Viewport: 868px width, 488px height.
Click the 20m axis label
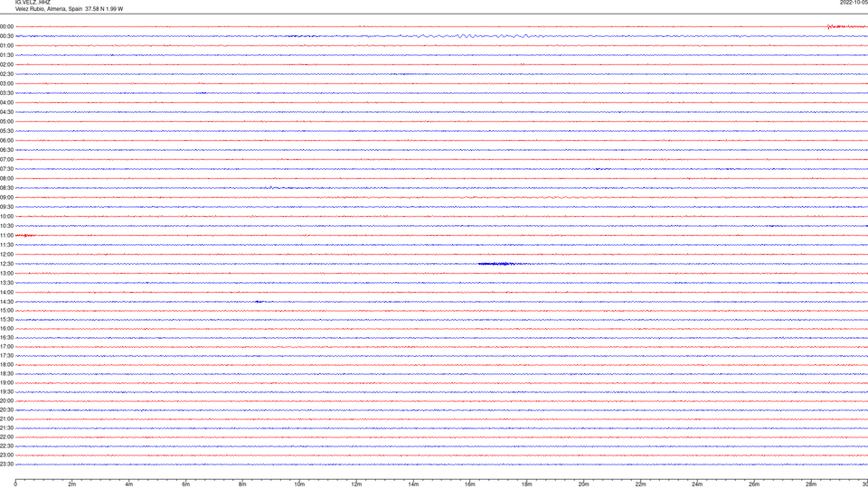583,484
